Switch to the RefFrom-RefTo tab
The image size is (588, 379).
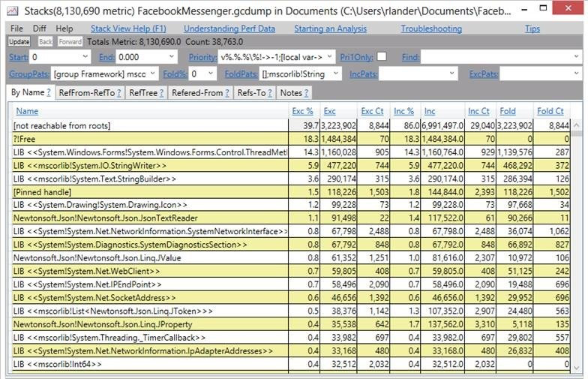click(x=90, y=93)
